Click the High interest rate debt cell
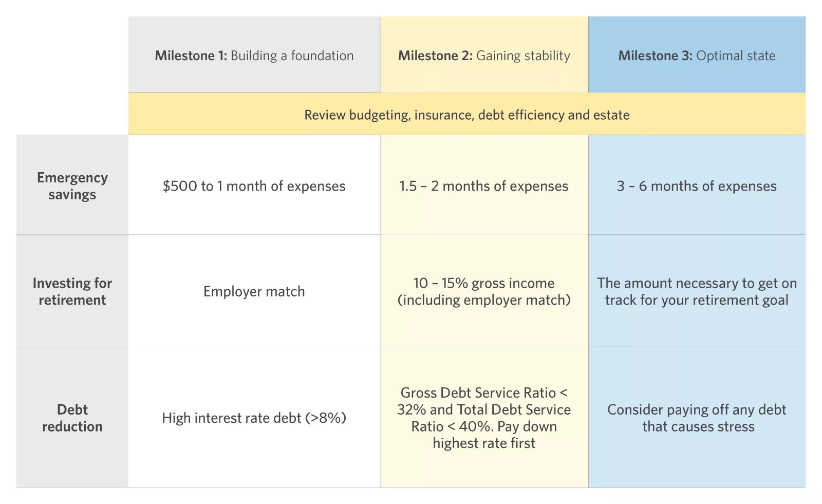The height and width of the screenshot is (504, 822). tap(254, 418)
